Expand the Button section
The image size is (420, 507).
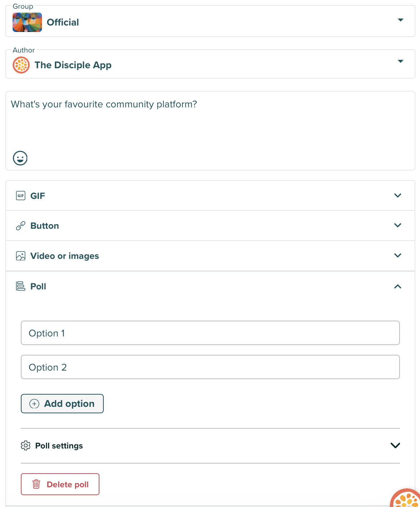(397, 225)
